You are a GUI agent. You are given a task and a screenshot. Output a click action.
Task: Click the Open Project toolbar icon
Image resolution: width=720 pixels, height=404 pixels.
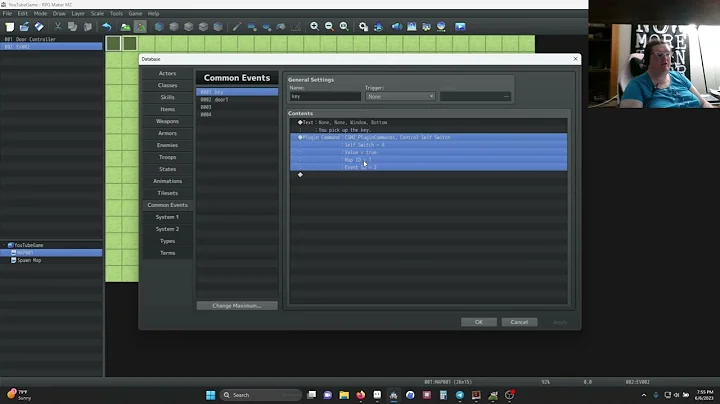coord(24,27)
